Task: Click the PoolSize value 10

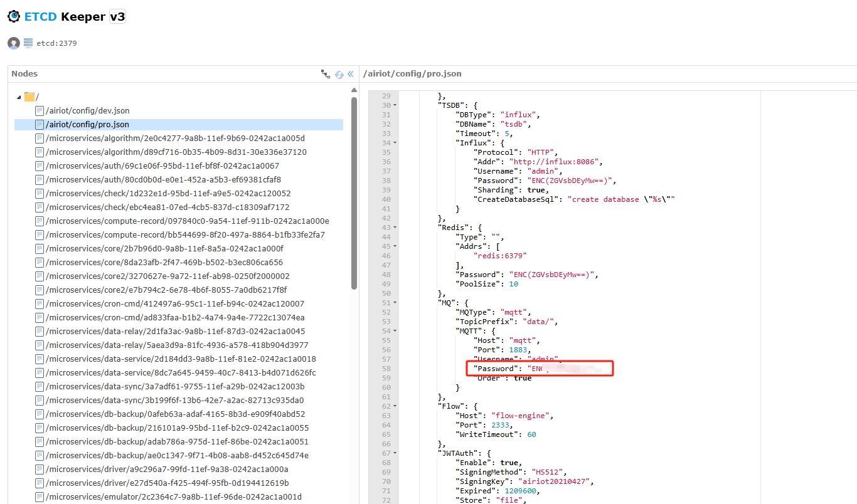Action: tap(513, 284)
